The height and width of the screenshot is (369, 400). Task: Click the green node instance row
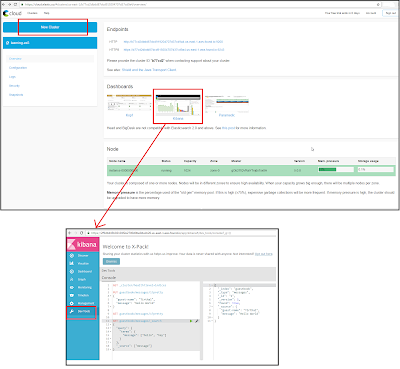[251, 170]
